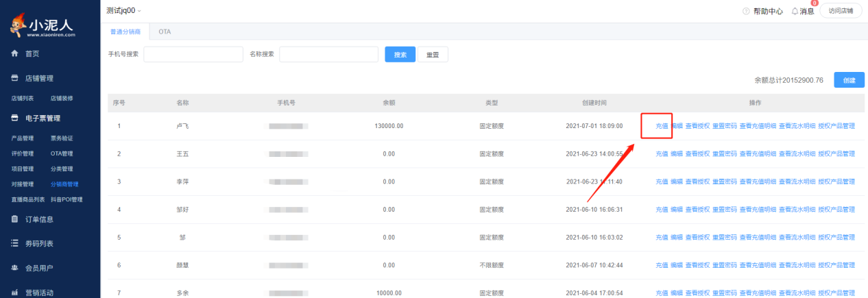Focus the 手机号搜索 input field
The width and height of the screenshot is (868, 298).
pyautogui.click(x=193, y=55)
